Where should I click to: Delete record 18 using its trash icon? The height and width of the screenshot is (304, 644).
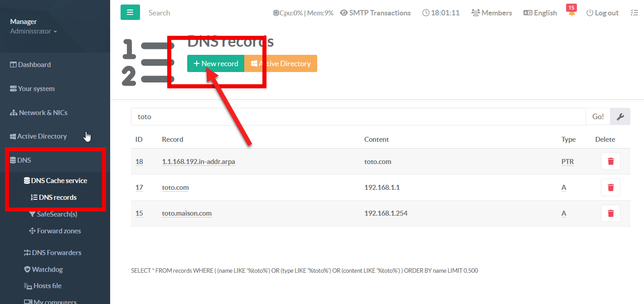point(610,162)
